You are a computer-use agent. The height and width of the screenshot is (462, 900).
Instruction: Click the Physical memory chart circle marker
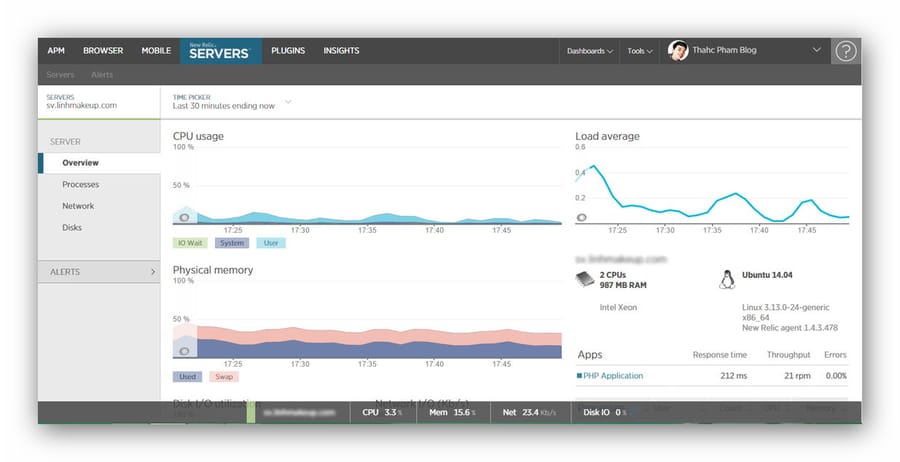[184, 351]
